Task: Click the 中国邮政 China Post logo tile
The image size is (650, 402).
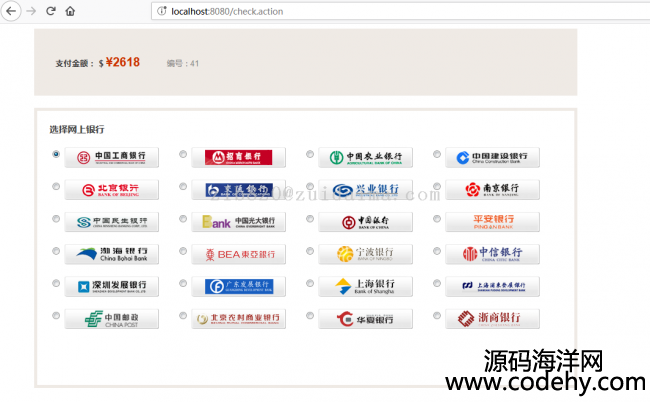Action: (112, 319)
